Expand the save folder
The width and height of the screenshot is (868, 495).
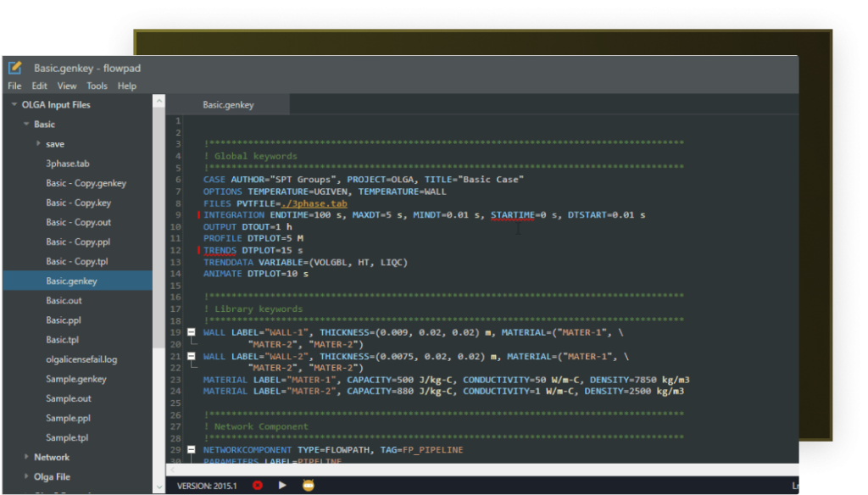38,144
